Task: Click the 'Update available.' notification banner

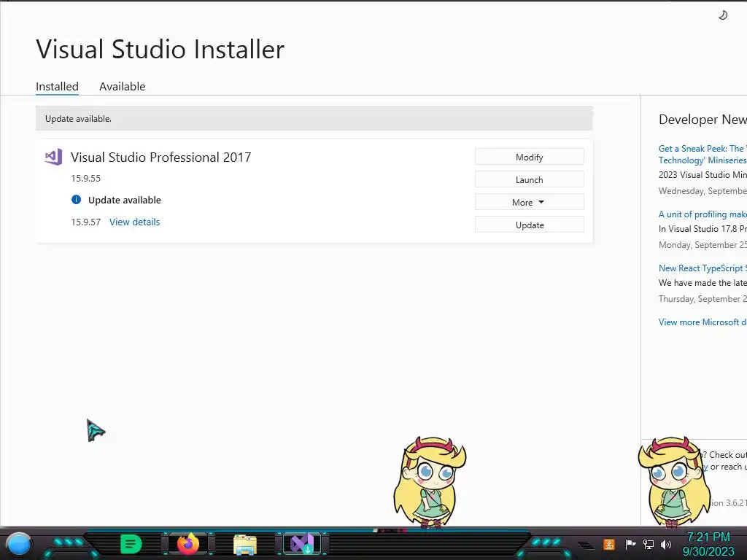Action: pos(314,119)
